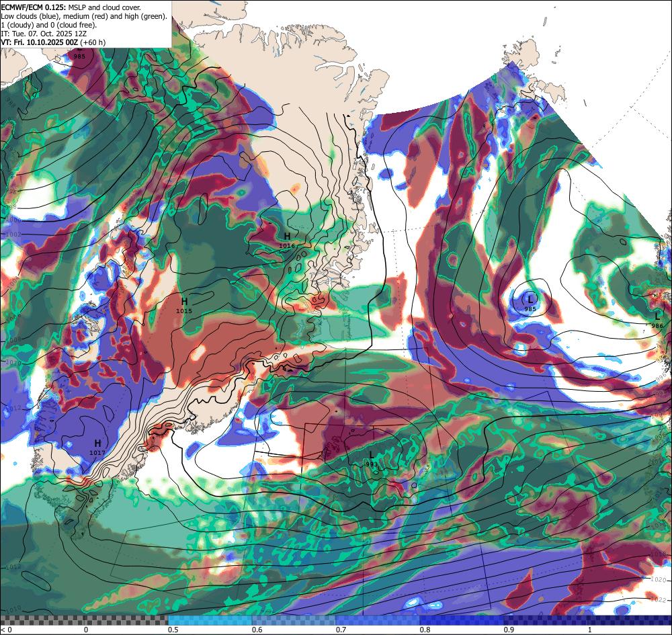Click the 'VT: Fri. 10.10.2025 00Z' valid time

click(x=40, y=42)
